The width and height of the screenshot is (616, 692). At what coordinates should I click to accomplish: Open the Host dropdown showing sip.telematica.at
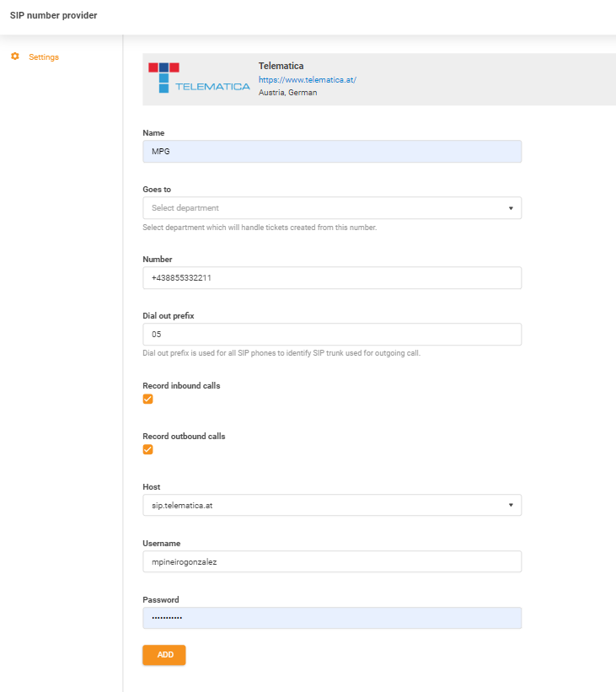(x=331, y=505)
